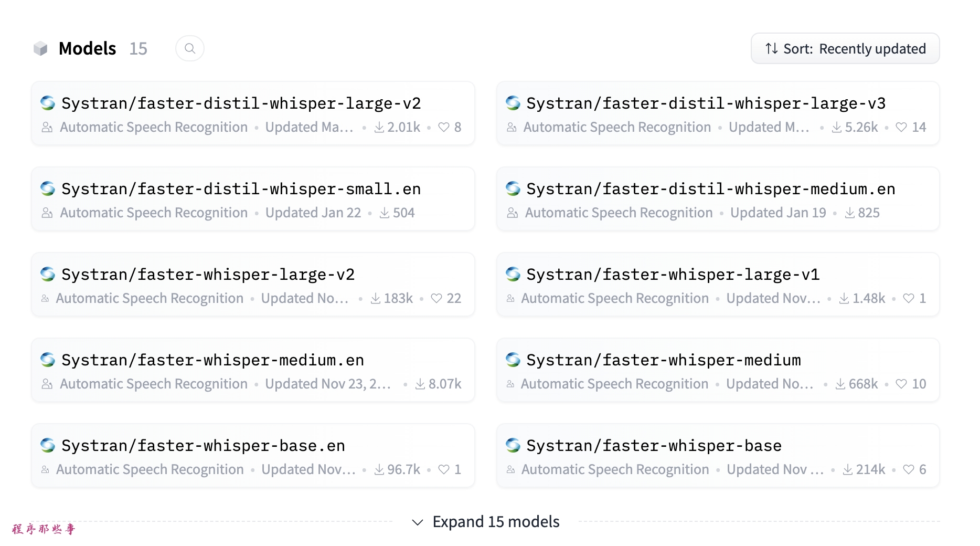Click heart icon on faster-whisper-base.en card

click(x=444, y=469)
